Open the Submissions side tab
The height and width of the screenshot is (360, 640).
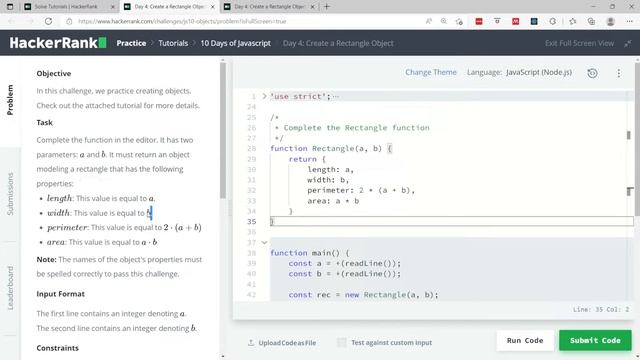click(x=10, y=194)
